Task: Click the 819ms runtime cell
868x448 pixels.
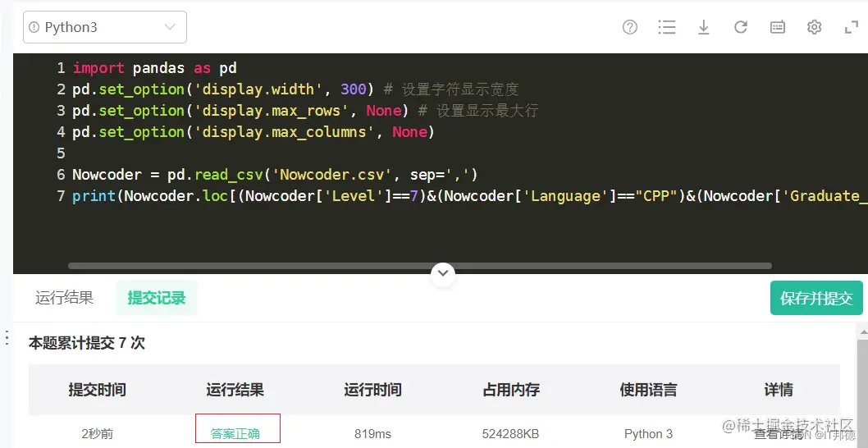Action: [x=372, y=433]
